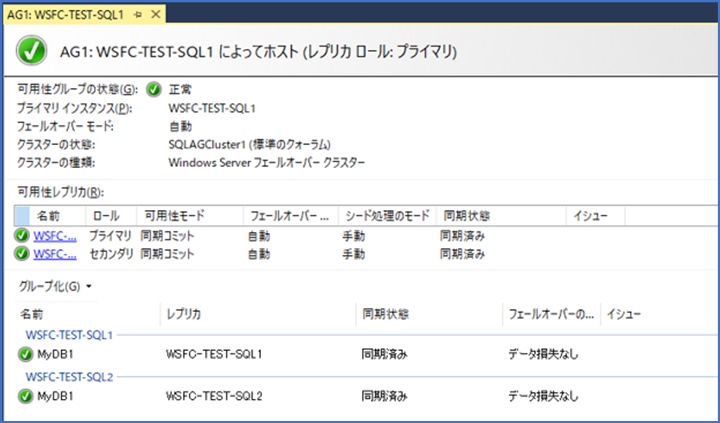Click the large green health check icon

[x=32, y=51]
